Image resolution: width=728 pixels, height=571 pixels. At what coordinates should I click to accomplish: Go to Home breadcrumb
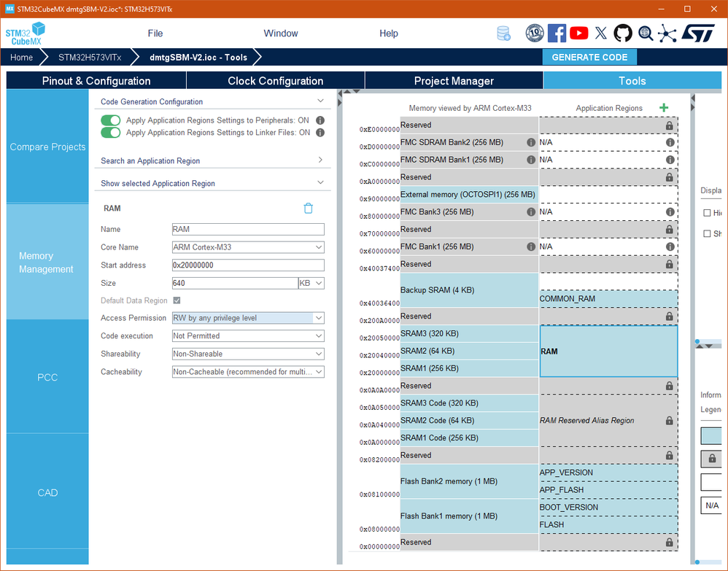21,57
